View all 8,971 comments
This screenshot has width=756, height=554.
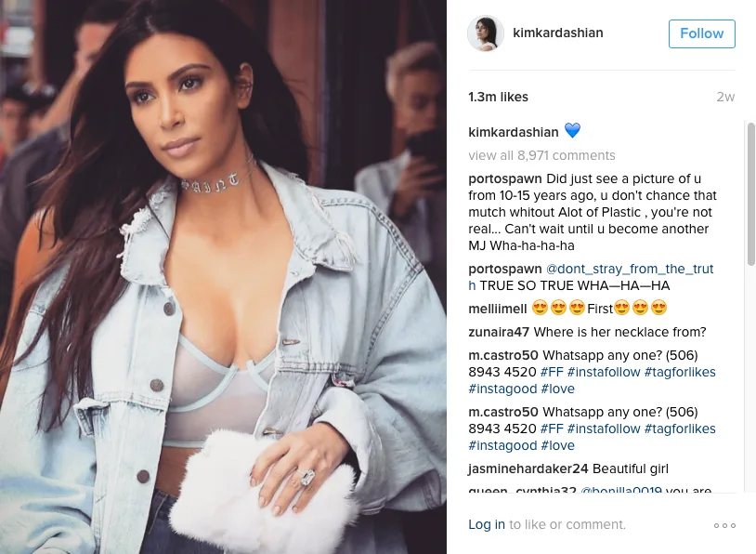[x=541, y=155]
